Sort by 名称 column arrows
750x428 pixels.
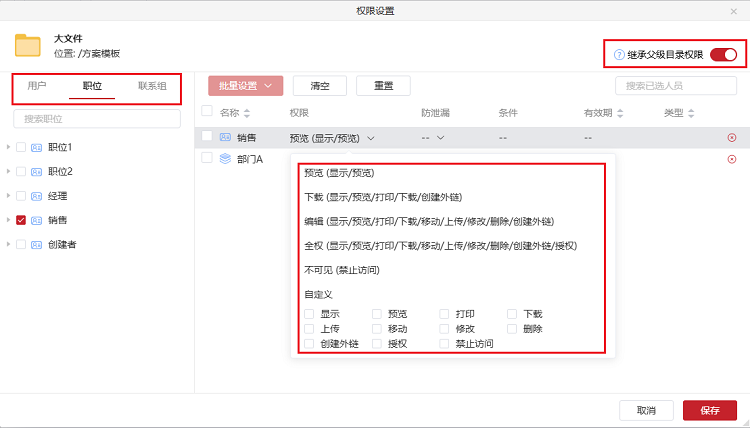click(x=247, y=113)
